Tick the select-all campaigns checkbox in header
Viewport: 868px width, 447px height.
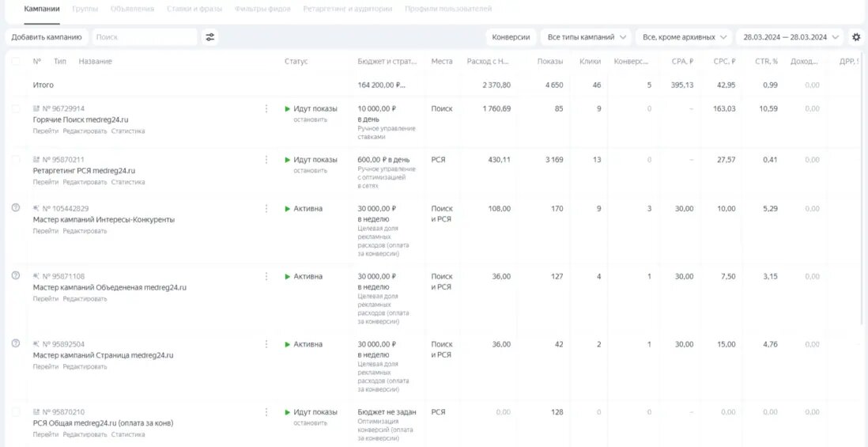pyautogui.click(x=16, y=62)
